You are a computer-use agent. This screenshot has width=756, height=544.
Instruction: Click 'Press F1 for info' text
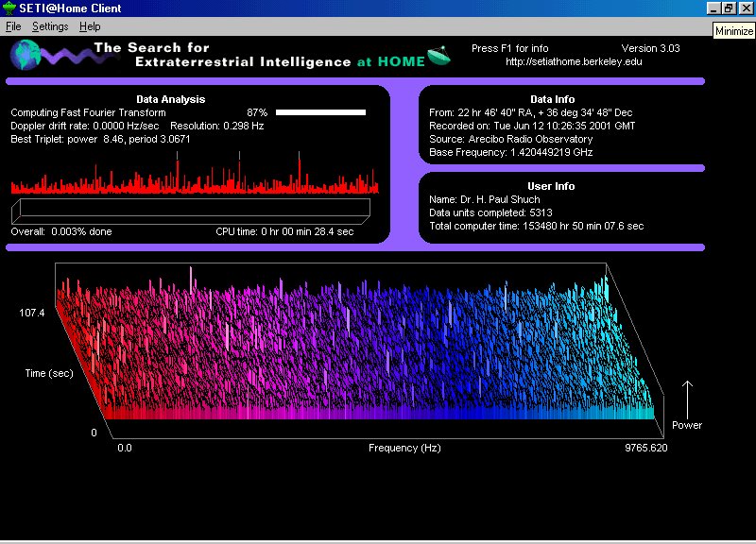coord(510,48)
